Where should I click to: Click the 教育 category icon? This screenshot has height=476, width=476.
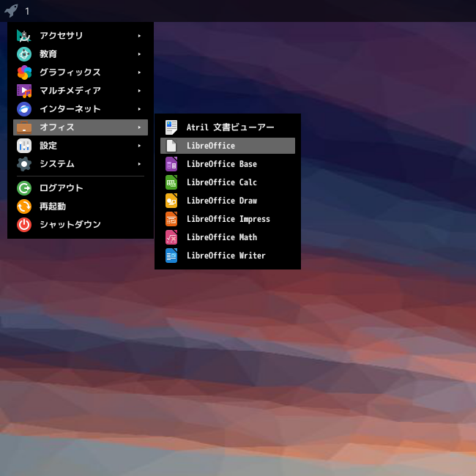click(x=24, y=54)
